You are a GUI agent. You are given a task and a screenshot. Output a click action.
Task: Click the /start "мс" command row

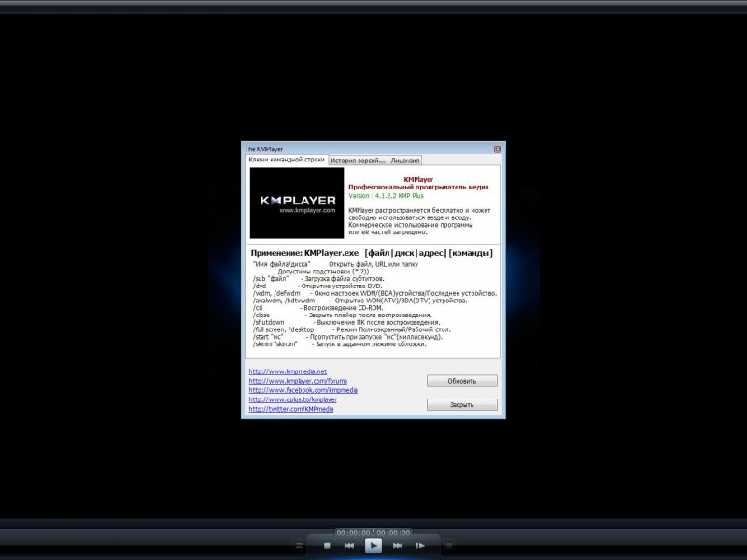coord(347,337)
